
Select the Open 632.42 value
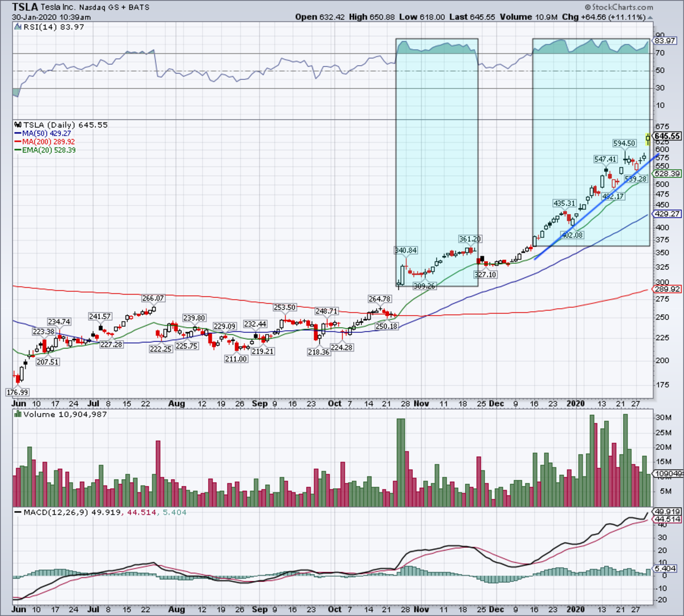point(320,17)
